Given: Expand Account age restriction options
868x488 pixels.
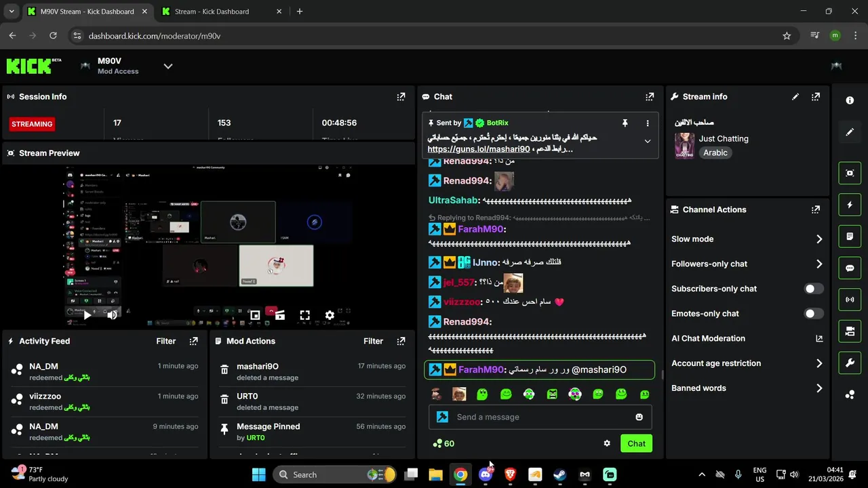Looking at the screenshot, I should coord(747,363).
